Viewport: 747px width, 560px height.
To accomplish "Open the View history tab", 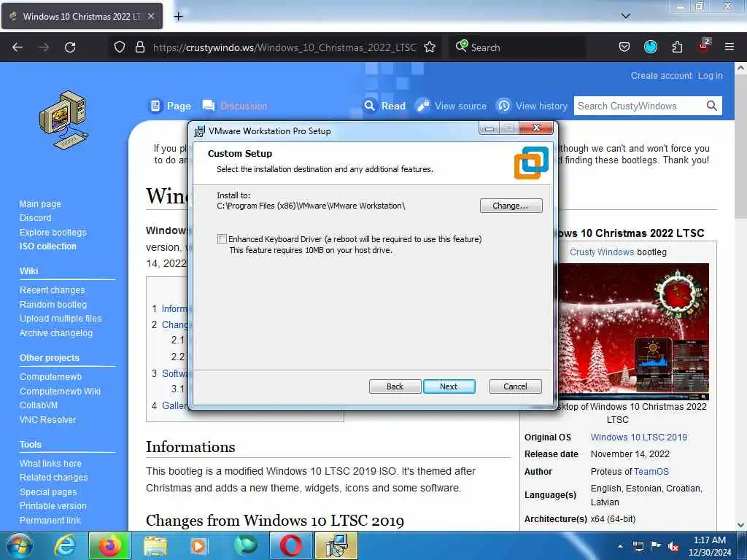I will 532,106.
